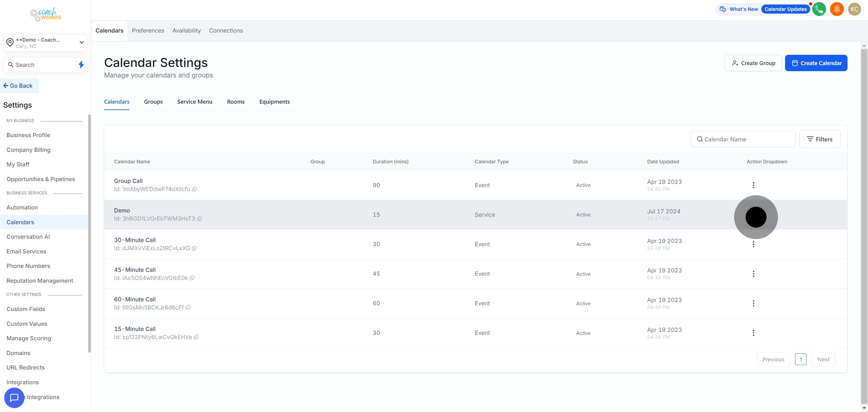Go to Business Profile settings

(x=28, y=135)
